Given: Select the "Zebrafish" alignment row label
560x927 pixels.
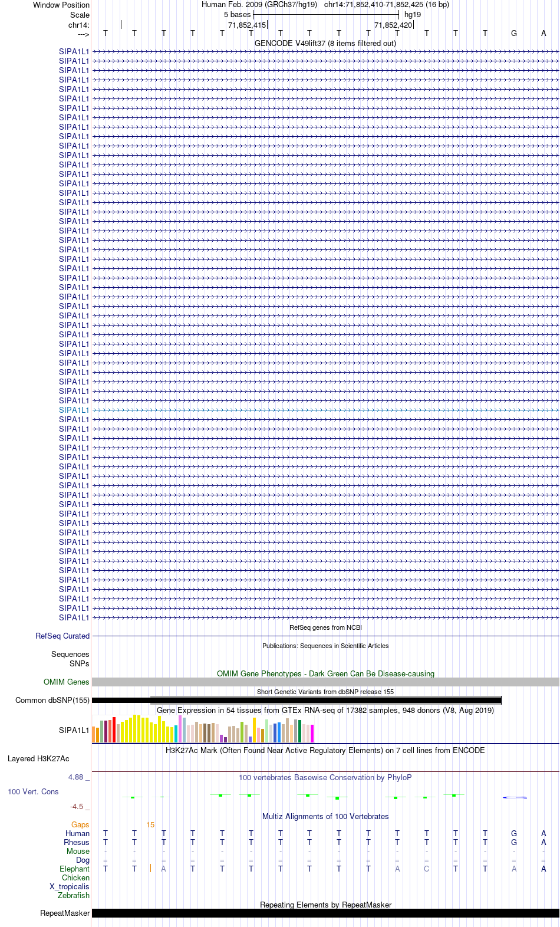Looking at the screenshot, I should pyautogui.click(x=74, y=895).
